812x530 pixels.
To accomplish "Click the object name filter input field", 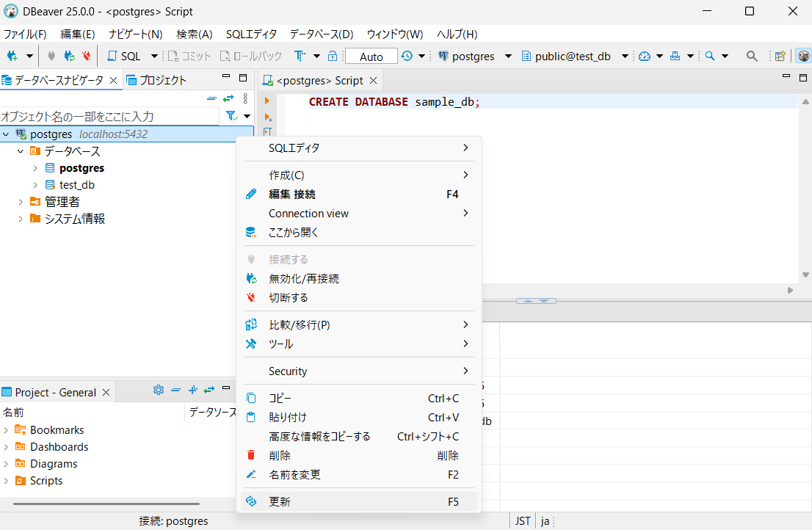I will pos(109,116).
